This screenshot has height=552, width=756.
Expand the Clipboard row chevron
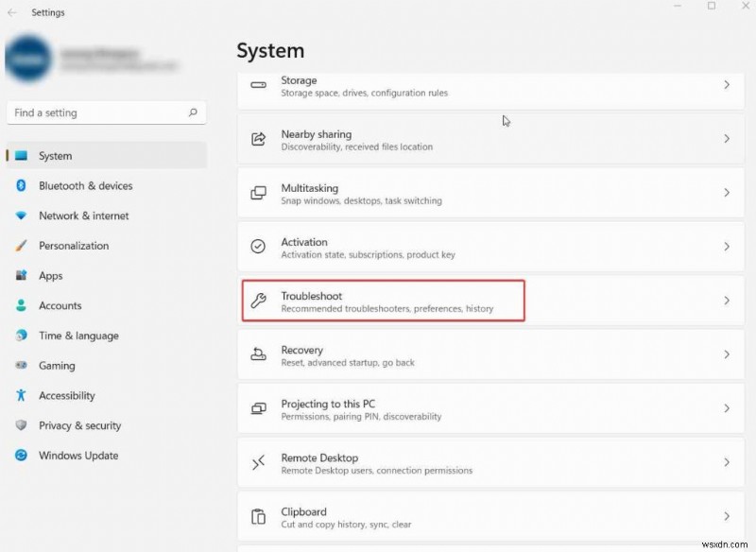pyautogui.click(x=727, y=517)
